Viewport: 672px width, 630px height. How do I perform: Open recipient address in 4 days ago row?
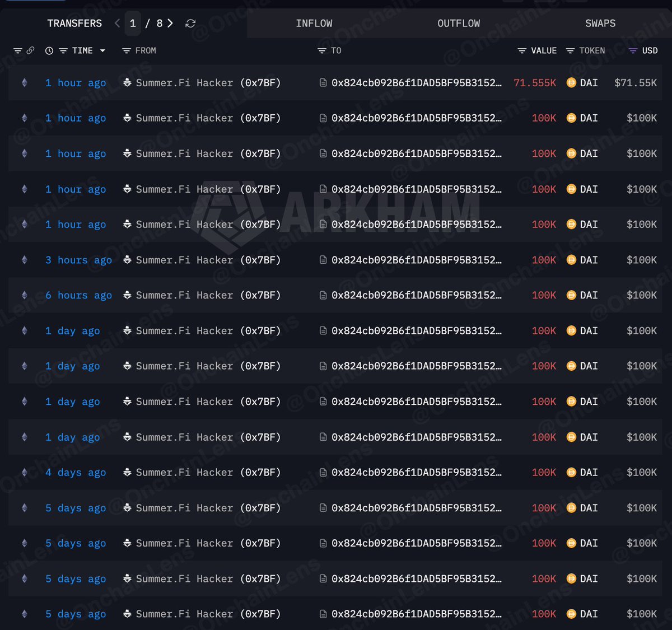tap(417, 473)
